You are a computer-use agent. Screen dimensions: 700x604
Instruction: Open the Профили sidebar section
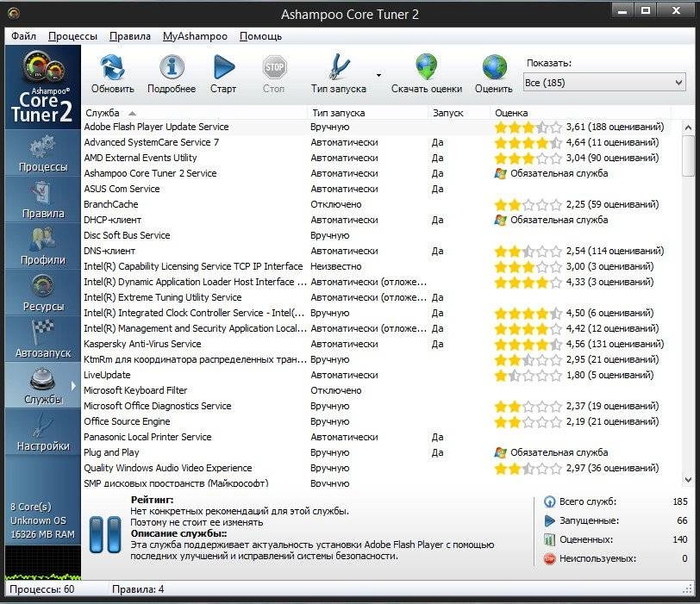coord(43,246)
